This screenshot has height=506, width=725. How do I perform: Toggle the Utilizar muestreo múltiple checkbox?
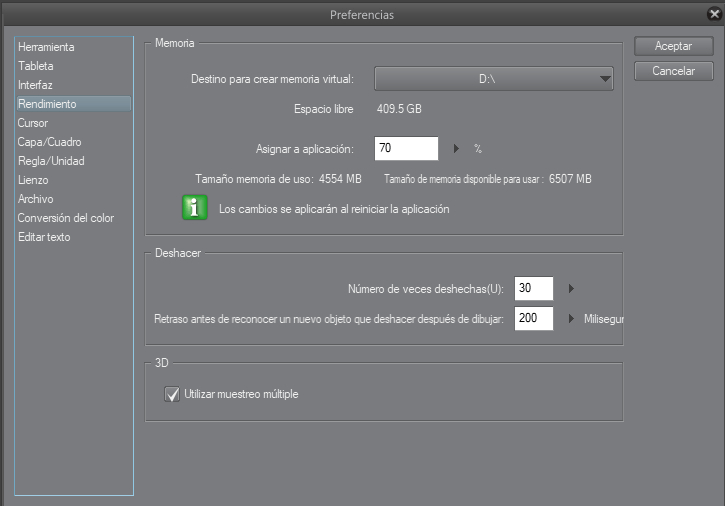tap(171, 394)
